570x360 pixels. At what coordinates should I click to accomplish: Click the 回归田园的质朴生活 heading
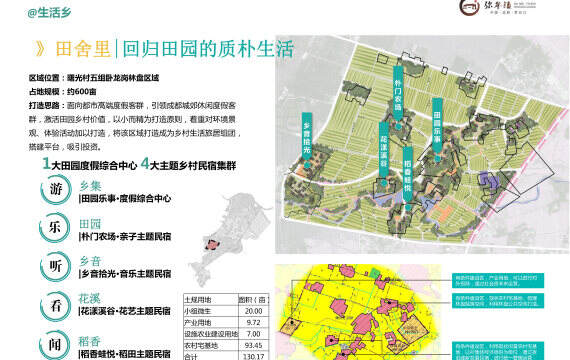208,49
